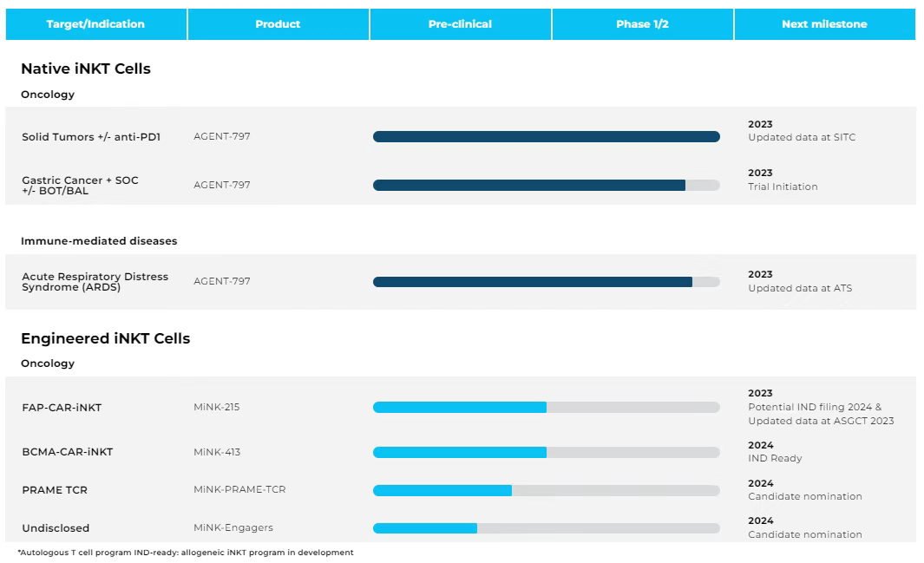
Task: Click the Next milestone column header
Action: point(824,24)
